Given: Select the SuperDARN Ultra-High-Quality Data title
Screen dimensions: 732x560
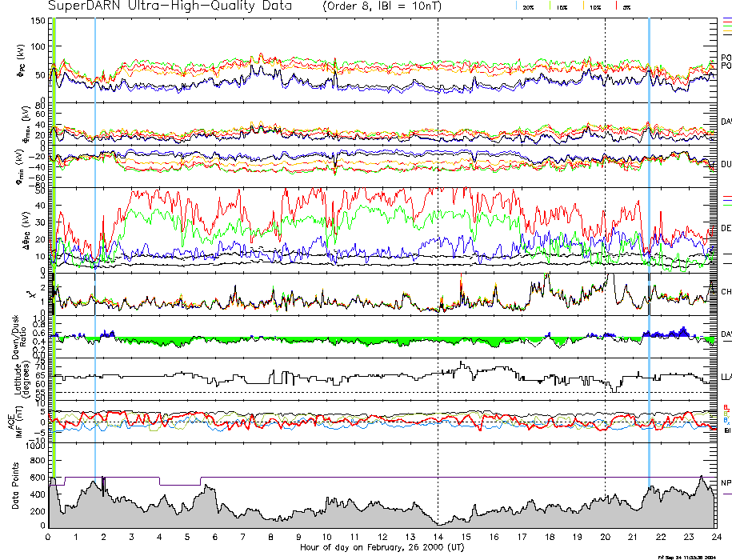Looking at the screenshot, I should click(169, 6).
